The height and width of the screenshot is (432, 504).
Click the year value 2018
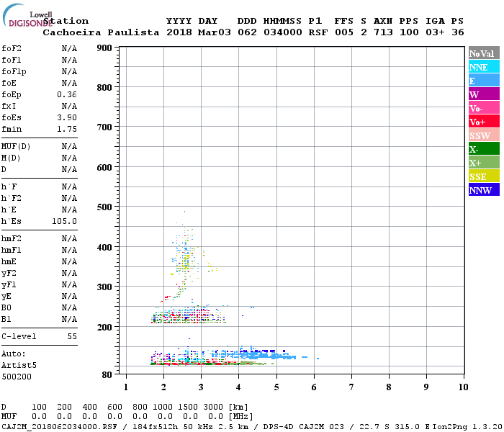(x=179, y=32)
